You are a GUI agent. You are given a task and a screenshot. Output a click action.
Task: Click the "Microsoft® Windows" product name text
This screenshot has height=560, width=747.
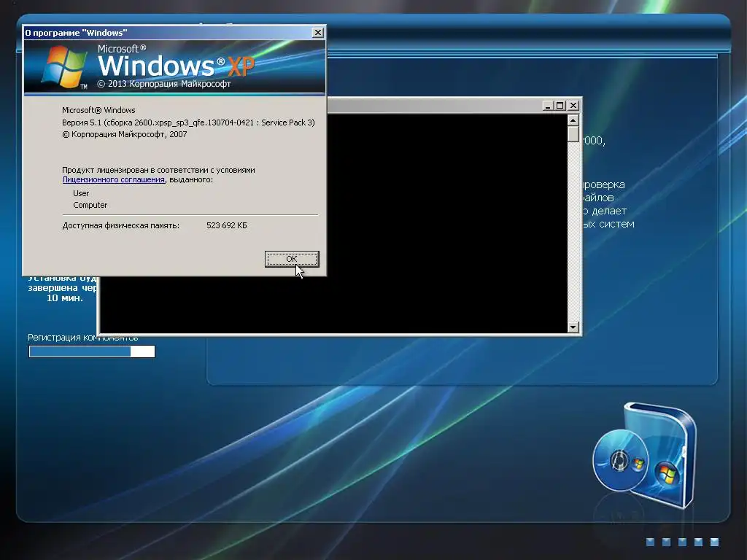98,110
